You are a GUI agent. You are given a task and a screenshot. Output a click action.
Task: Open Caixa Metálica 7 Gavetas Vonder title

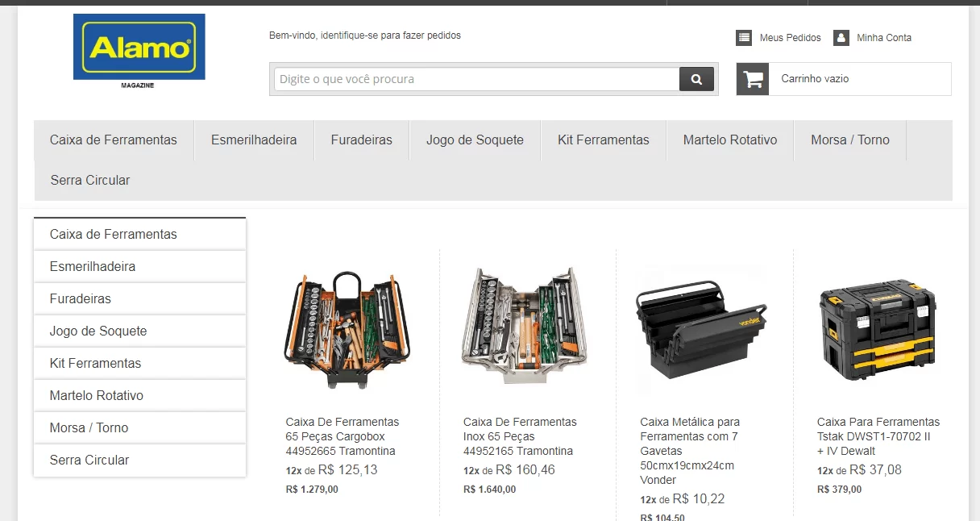(x=690, y=451)
